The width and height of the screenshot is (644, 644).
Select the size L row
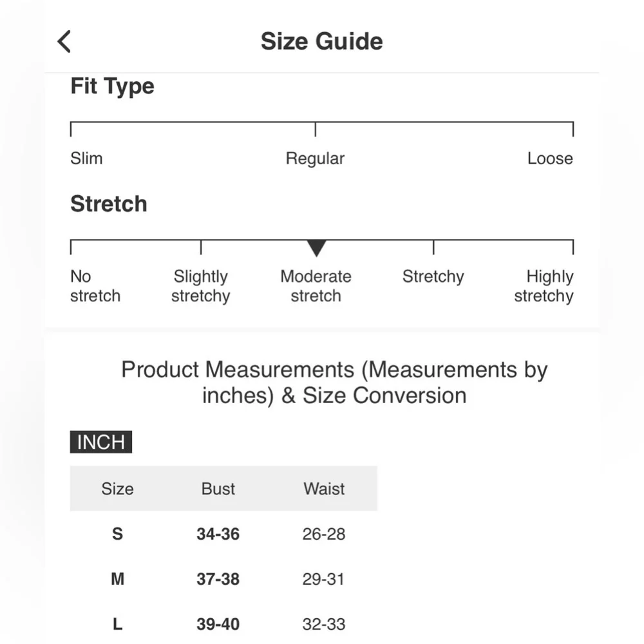click(117, 624)
